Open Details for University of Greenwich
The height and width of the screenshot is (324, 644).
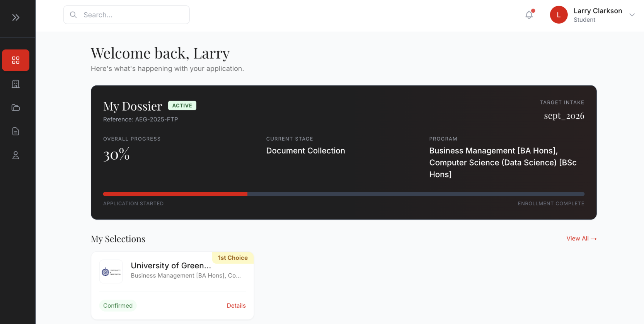coord(236,305)
